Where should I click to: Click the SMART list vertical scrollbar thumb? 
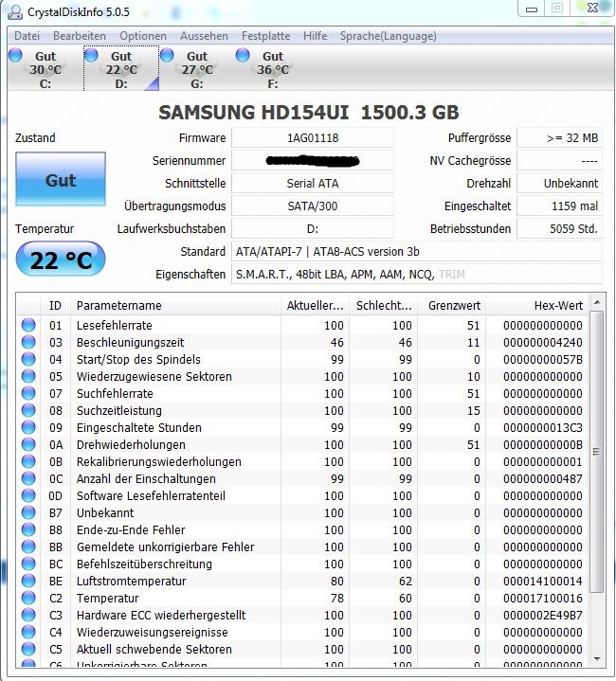click(597, 451)
